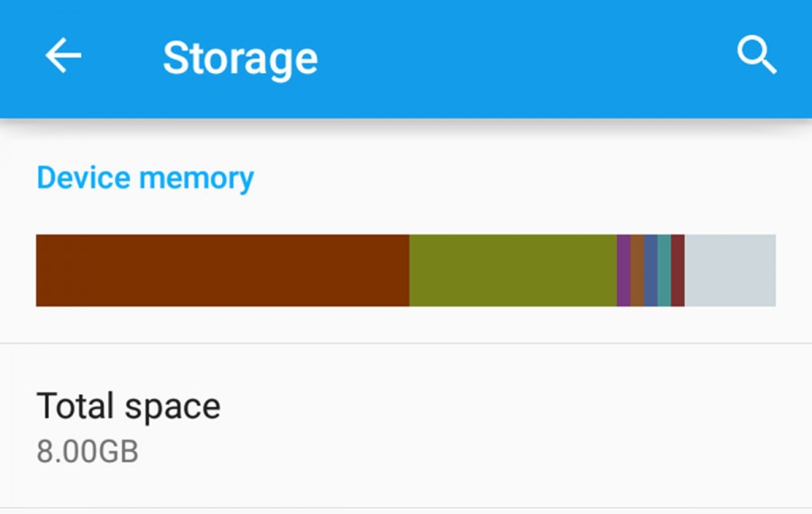The height and width of the screenshot is (514, 812).
Task: Click the teal storage bar segment
Action: (x=664, y=271)
